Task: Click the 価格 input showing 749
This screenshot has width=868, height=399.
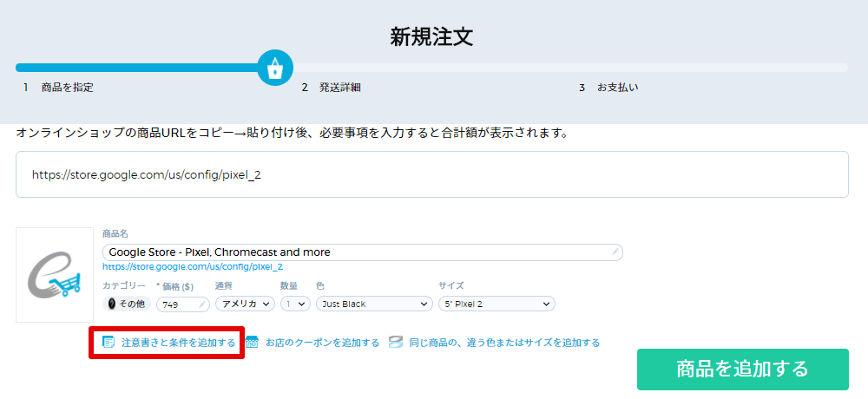Action: [184, 304]
